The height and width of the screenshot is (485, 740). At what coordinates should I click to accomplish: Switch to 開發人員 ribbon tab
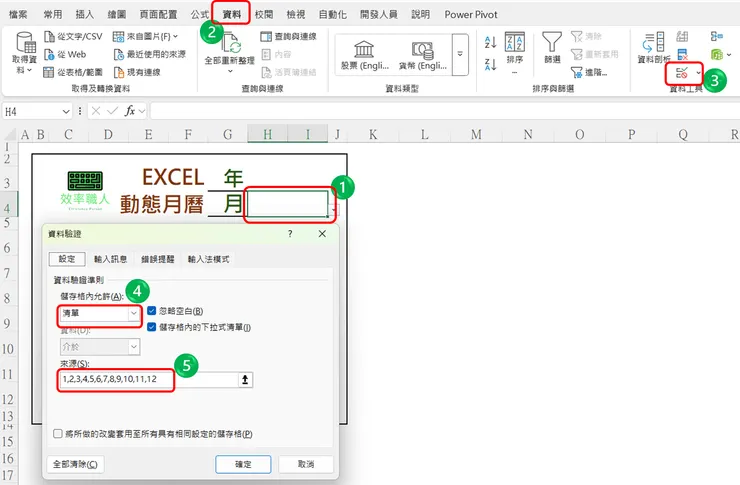(x=378, y=15)
